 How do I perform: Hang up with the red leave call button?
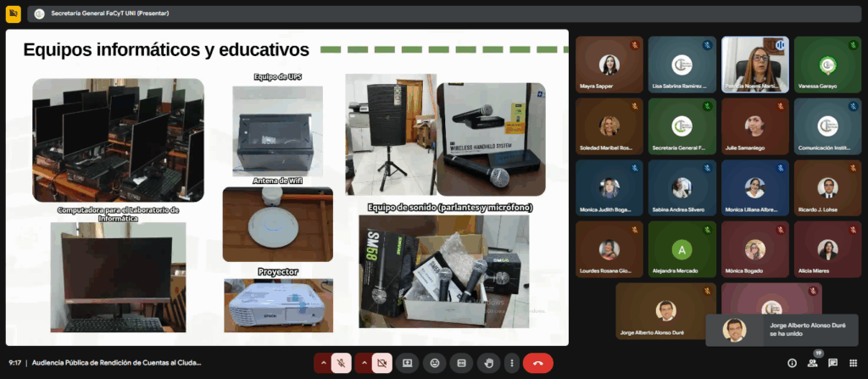[x=537, y=363]
